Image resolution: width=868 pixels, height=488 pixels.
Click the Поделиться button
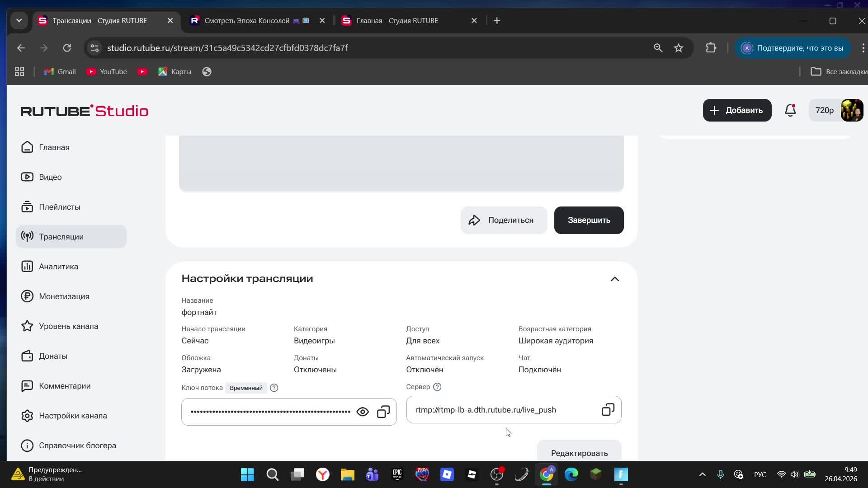pos(504,220)
